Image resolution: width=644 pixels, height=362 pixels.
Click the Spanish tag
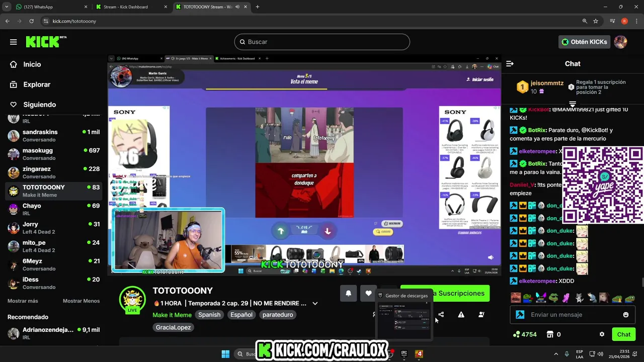(x=209, y=315)
